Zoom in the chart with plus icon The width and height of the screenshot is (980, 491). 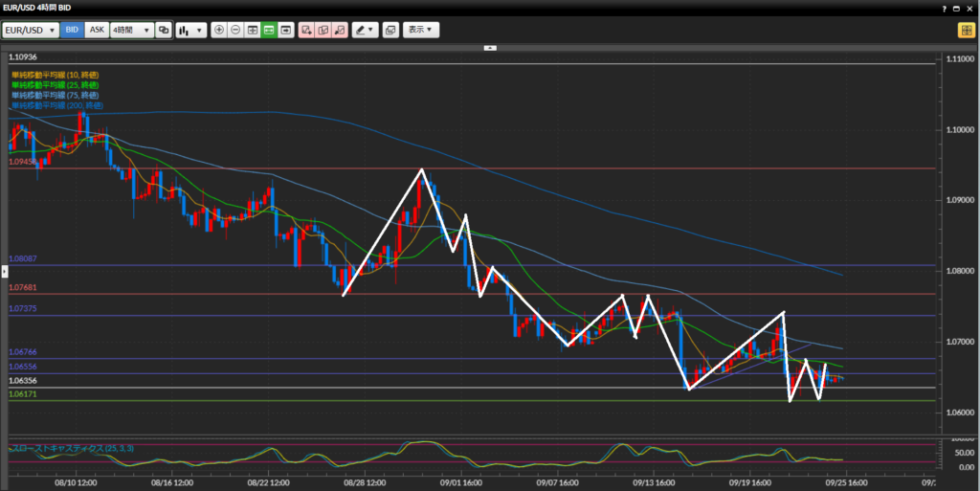click(220, 30)
